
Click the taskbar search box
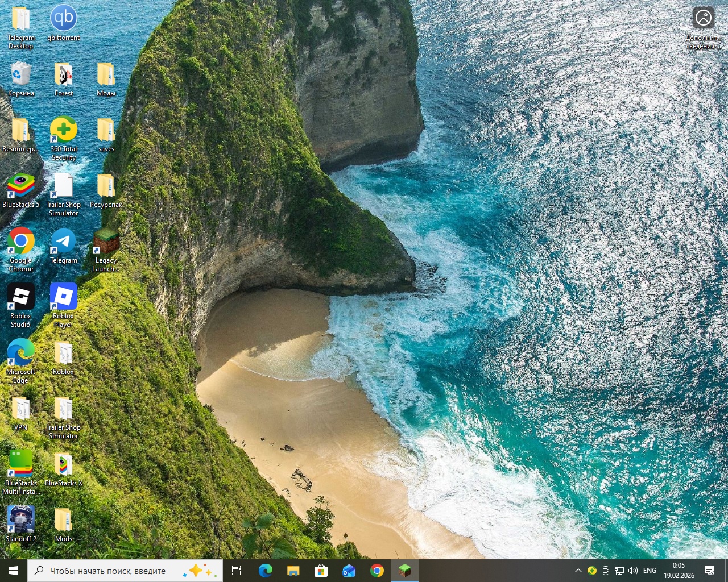(114, 571)
